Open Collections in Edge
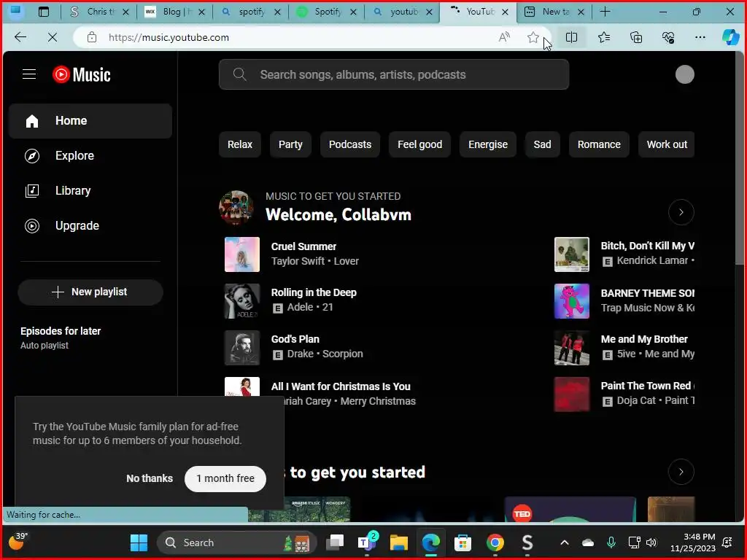The width and height of the screenshot is (747, 560). pos(636,37)
